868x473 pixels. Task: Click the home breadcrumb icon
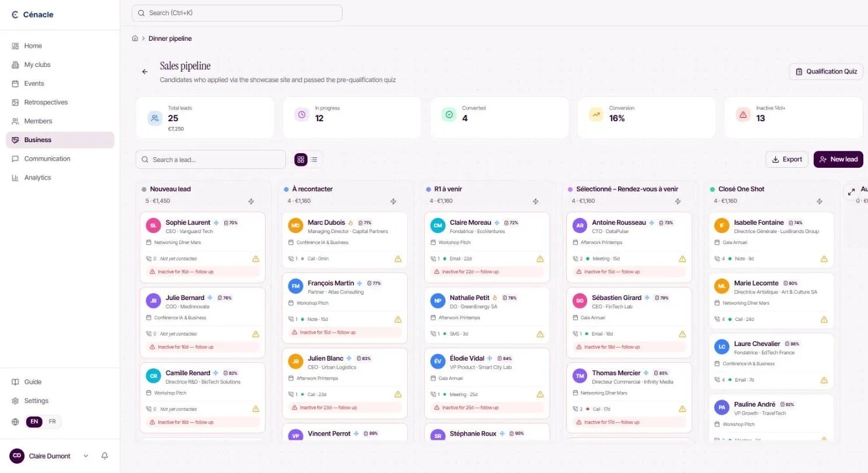[135, 38]
